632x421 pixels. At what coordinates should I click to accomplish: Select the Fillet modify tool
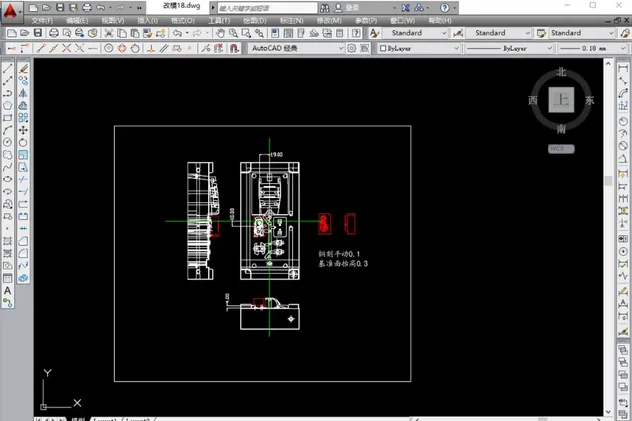[23, 253]
